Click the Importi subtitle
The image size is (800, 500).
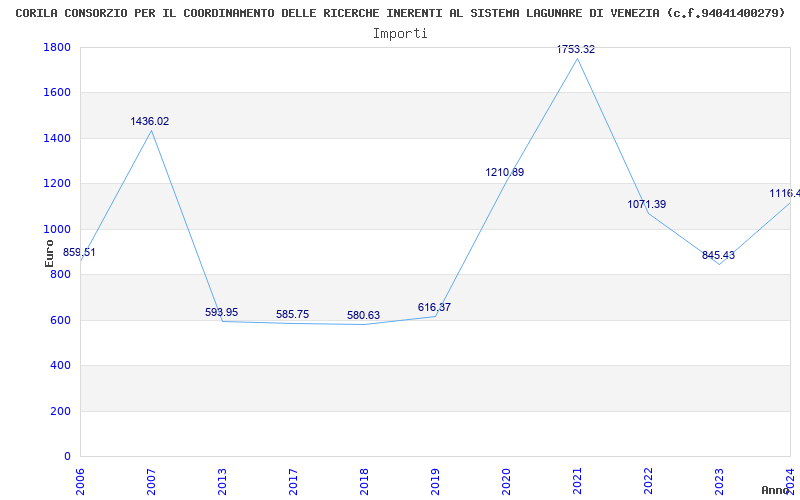tap(400, 34)
